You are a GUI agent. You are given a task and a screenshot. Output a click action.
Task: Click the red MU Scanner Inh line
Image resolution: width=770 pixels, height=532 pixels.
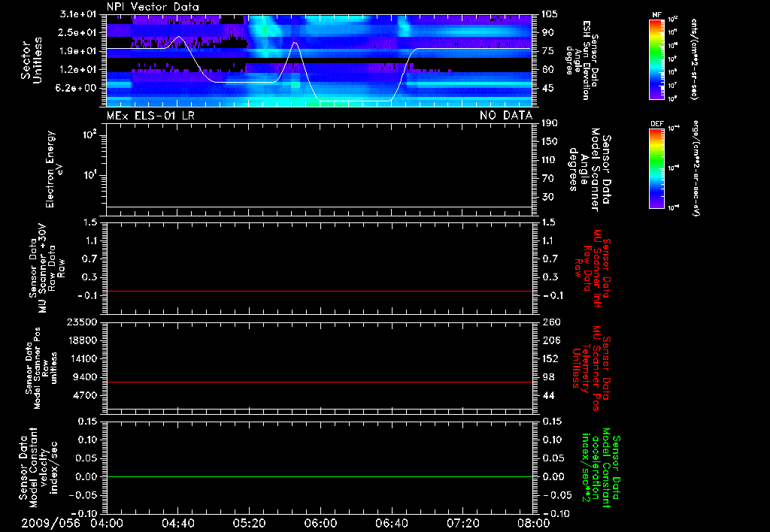click(319, 291)
